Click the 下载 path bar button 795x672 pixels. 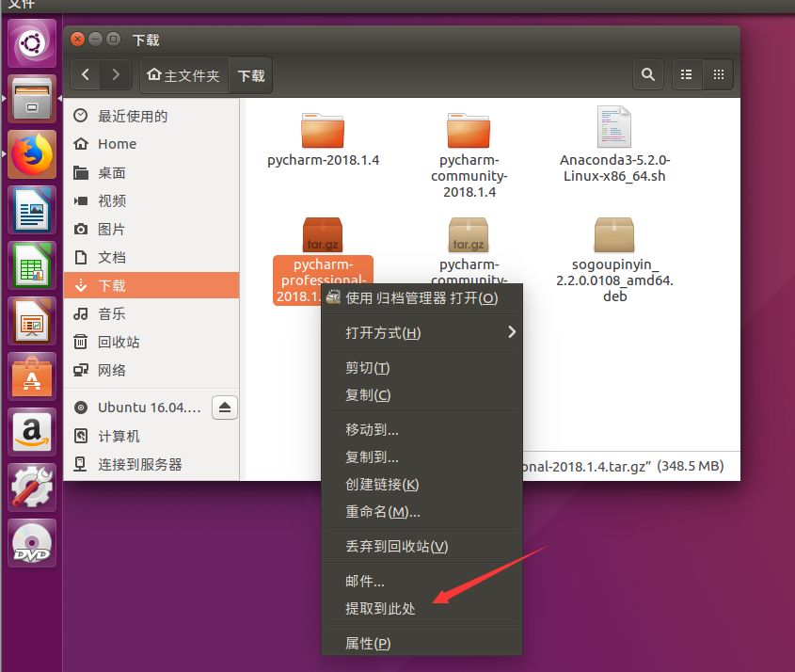click(251, 75)
